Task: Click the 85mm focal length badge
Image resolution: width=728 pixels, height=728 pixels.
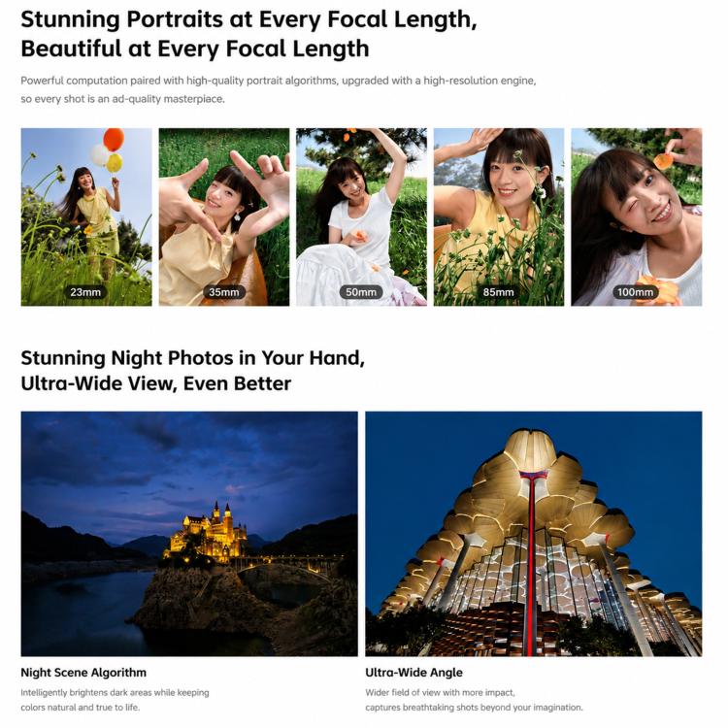Action: click(x=499, y=292)
